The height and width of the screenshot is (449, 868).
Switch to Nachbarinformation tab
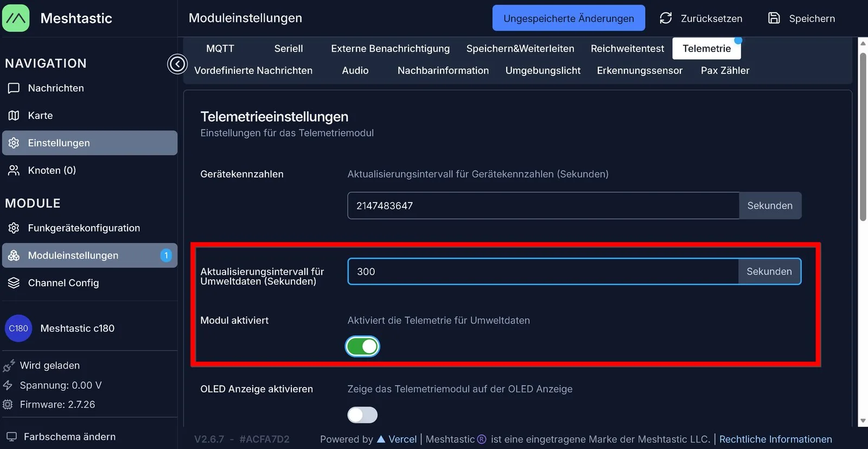click(443, 71)
